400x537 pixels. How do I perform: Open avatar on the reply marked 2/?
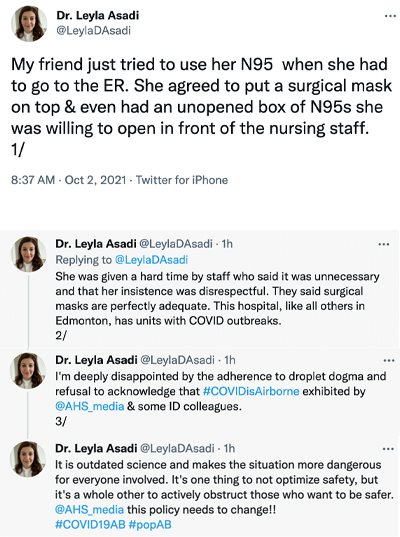click(x=28, y=254)
